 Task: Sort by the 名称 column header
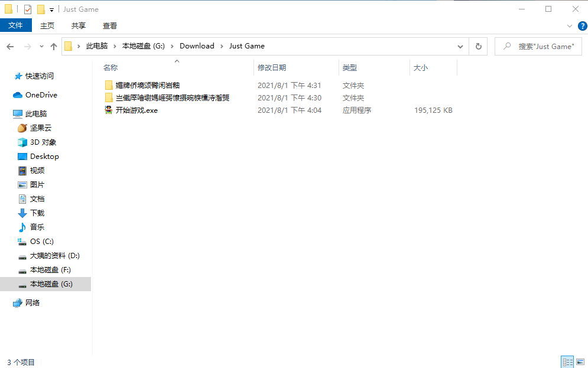tap(111, 68)
